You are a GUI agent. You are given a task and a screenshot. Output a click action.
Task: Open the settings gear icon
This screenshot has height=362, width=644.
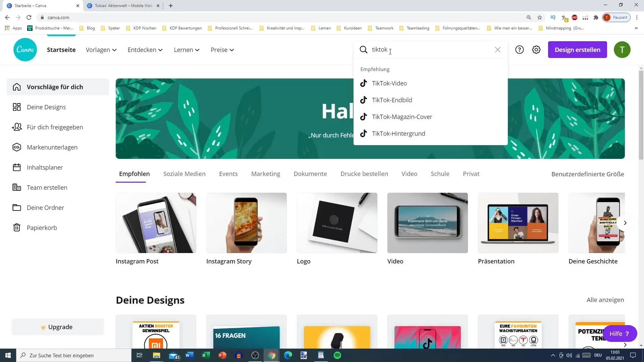tap(536, 50)
